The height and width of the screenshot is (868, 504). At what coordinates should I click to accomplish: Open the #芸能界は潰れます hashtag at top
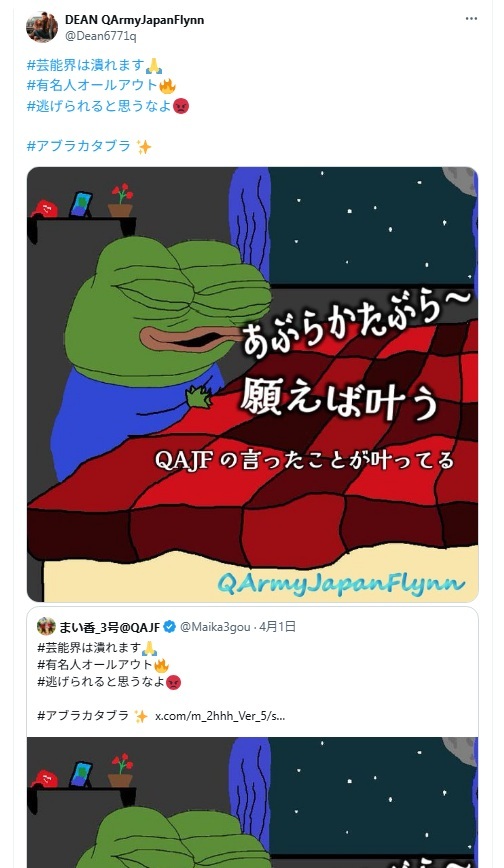(x=86, y=65)
